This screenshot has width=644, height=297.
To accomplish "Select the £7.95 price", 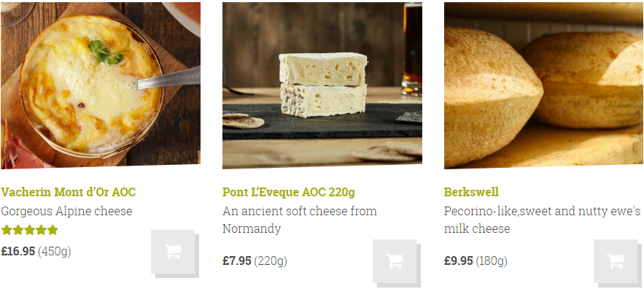I will pyautogui.click(x=237, y=261).
